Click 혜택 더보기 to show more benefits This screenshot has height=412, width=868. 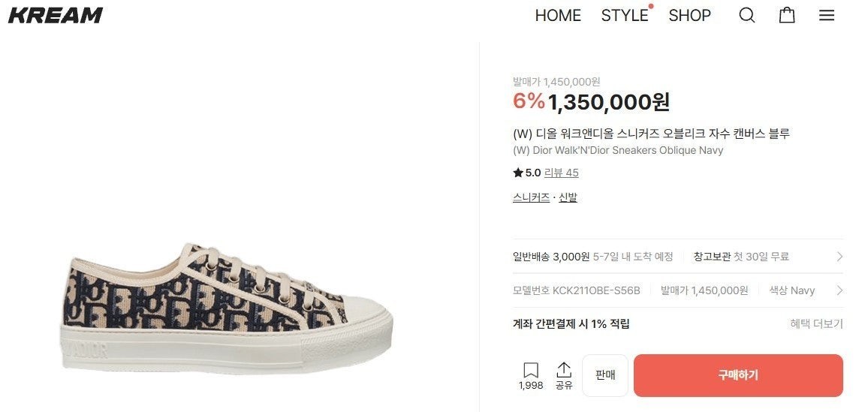pos(816,324)
